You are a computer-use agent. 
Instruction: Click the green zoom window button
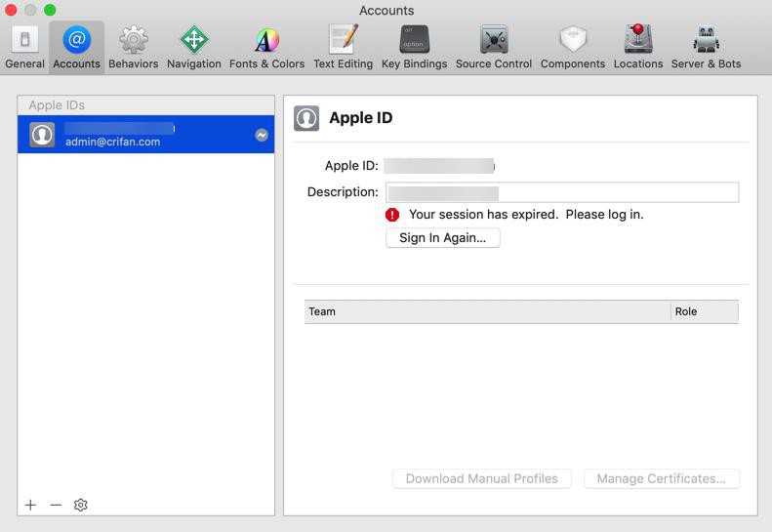pyautogui.click(x=50, y=10)
